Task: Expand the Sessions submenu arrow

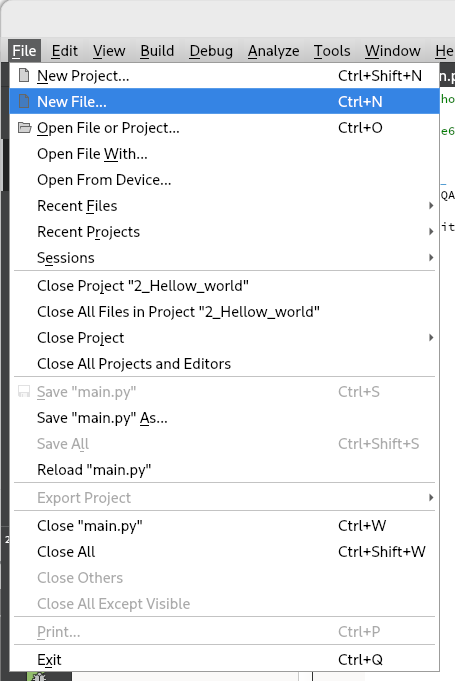Action: (431, 258)
